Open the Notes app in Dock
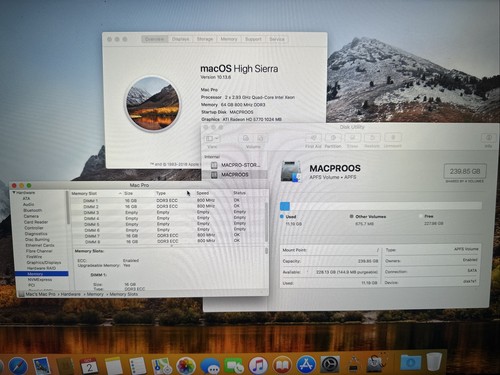The height and width of the screenshot is (375, 500). click(114, 366)
